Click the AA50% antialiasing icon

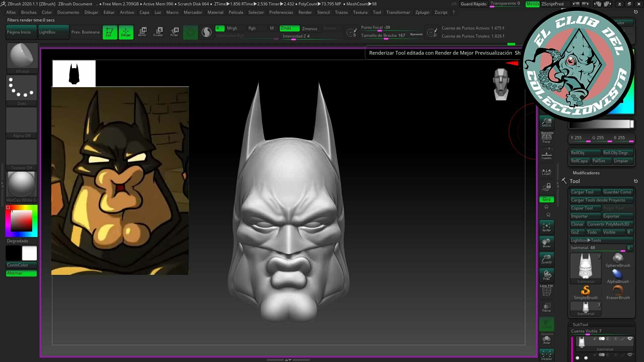pos(546,122)
